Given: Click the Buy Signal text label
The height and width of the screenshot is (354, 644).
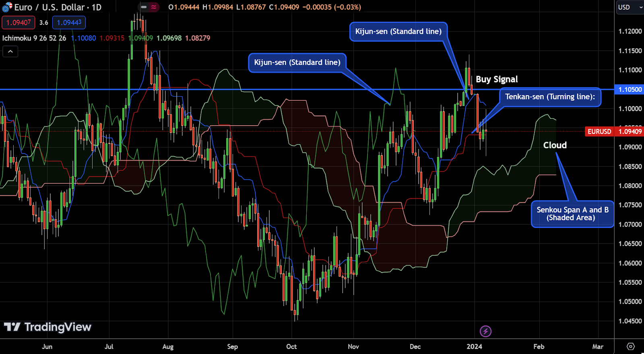Looking at the screenshot, I should coord(497,79).
